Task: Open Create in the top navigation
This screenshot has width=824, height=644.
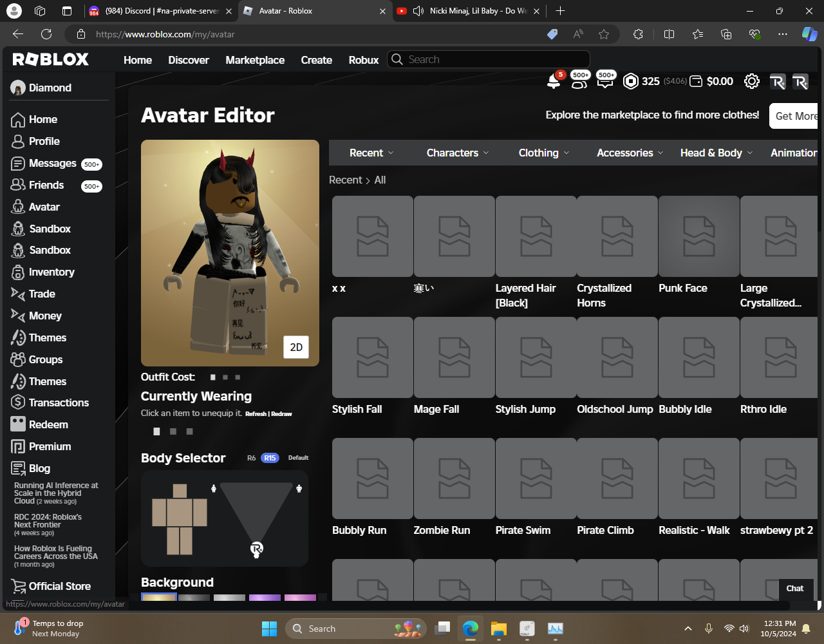Action: point(317,60)
